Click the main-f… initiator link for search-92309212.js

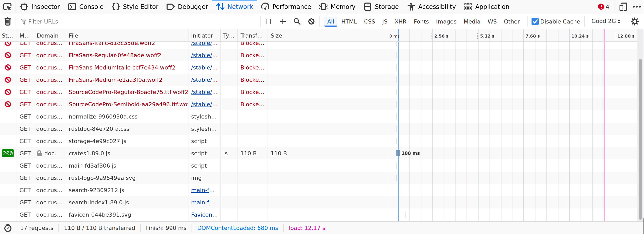(203, 190)
